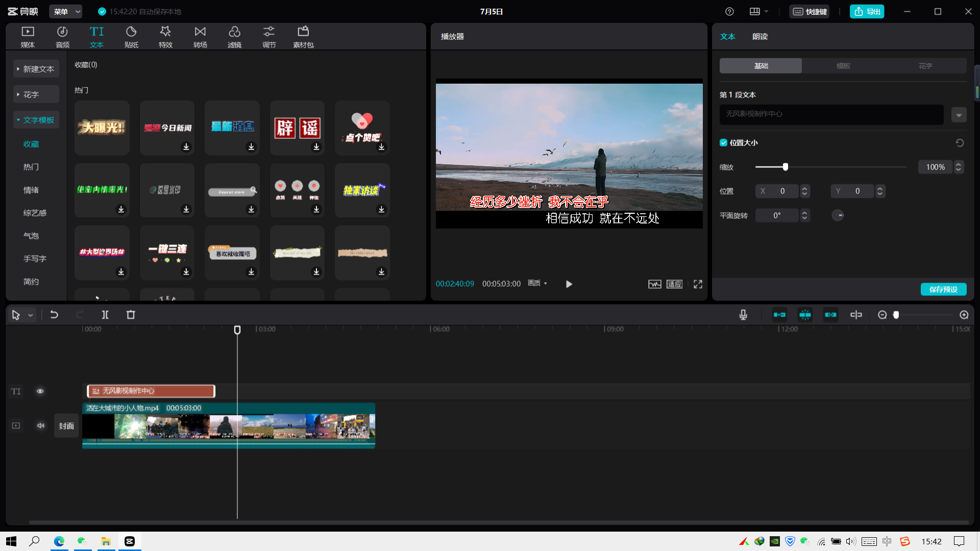Show the waveform scope icon in player

[x=654, y=284]
